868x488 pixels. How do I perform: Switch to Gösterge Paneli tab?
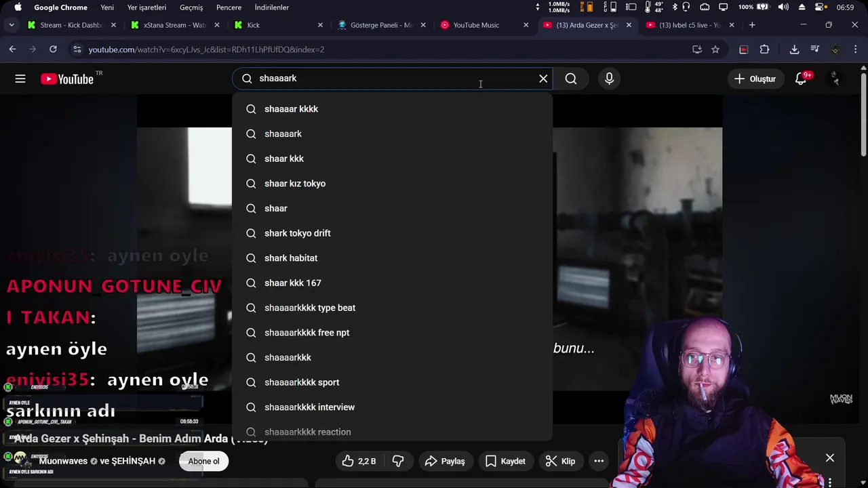tap(382, 25)
